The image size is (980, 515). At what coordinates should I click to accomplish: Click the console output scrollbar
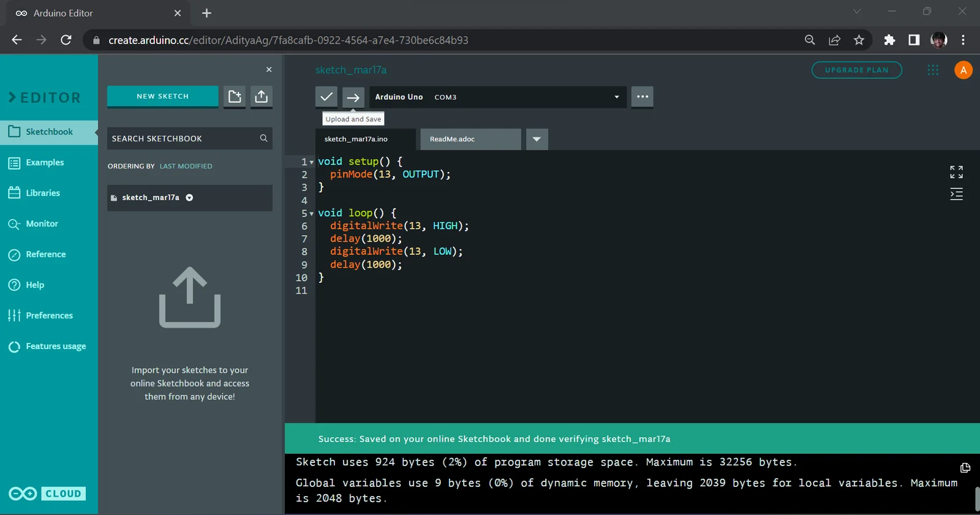click(x=977, y=499)
